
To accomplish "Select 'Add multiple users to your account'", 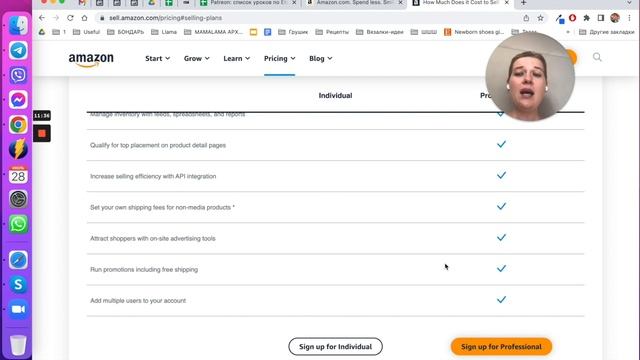I will coord(138,300).
